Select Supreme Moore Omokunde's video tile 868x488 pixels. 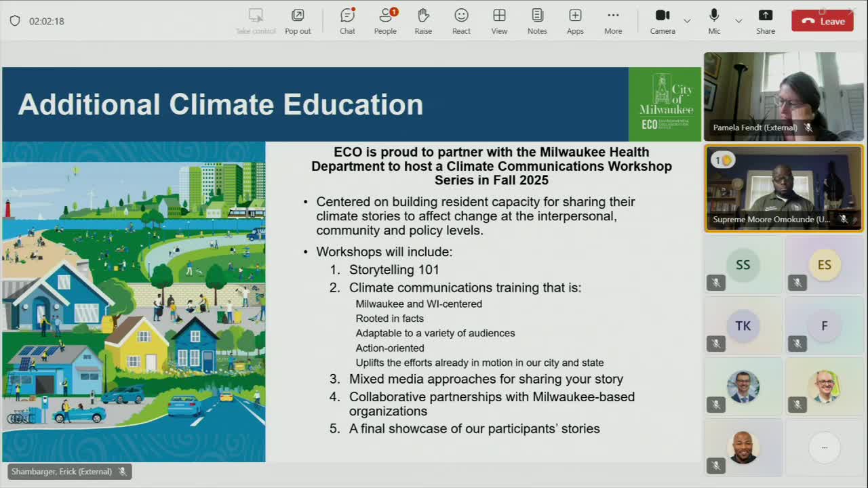point(784,188)
